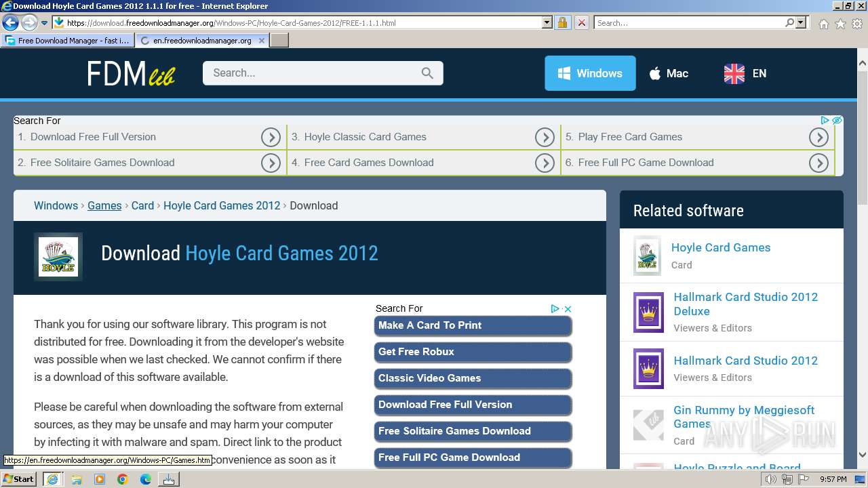868x488 pixels.
Task: Switch to Free Download Manager tab
Action: [x=68, y=41]
